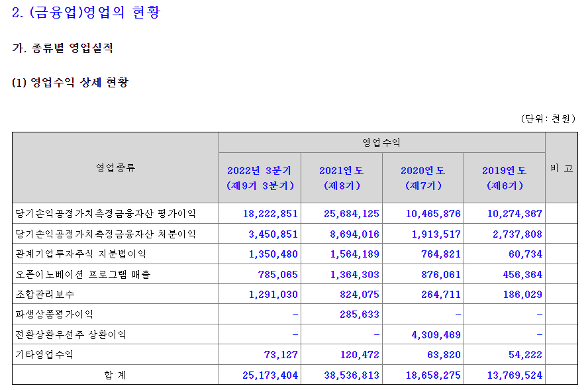Select row label '조합관리보수'
The height and width of the screenshot is (390, 588).
(45, 295)
